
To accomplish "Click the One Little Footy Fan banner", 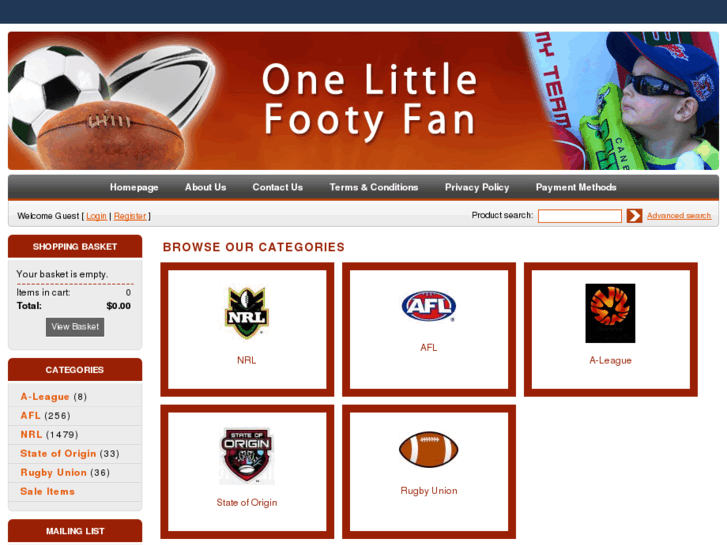I will pyautogui.click(x=364, y=101).
